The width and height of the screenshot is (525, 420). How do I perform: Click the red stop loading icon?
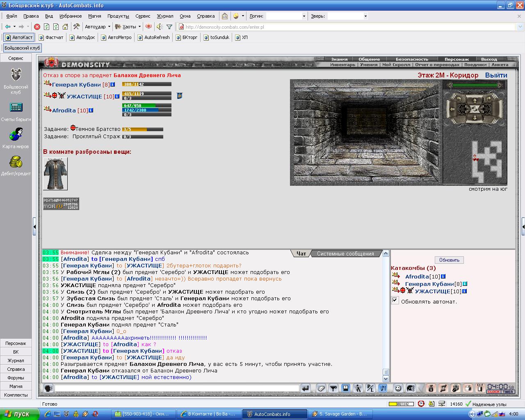[37, 27]
